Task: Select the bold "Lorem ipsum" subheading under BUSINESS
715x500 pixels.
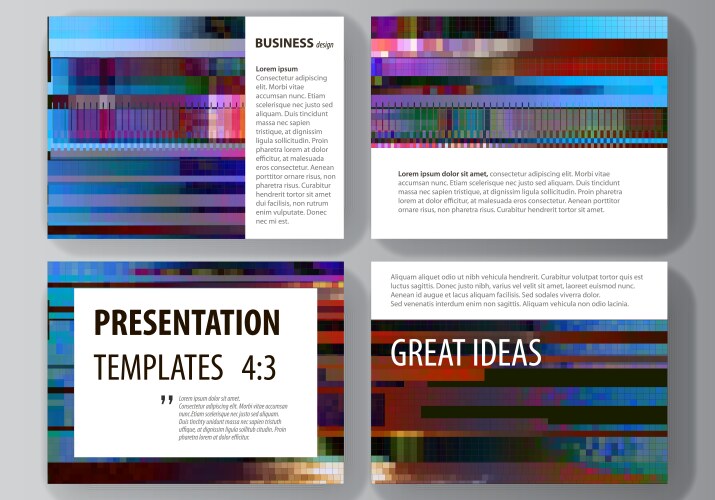Action: coord(277,68)
